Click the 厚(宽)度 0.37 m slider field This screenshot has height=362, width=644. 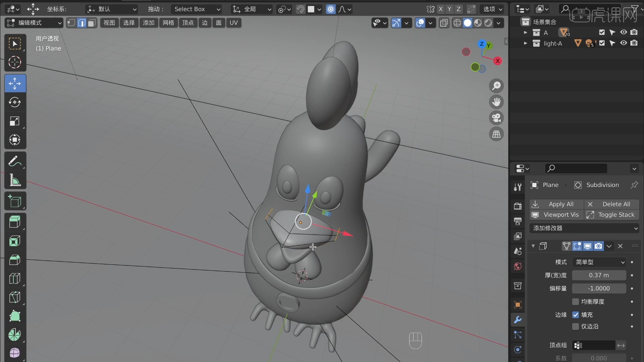599,275
